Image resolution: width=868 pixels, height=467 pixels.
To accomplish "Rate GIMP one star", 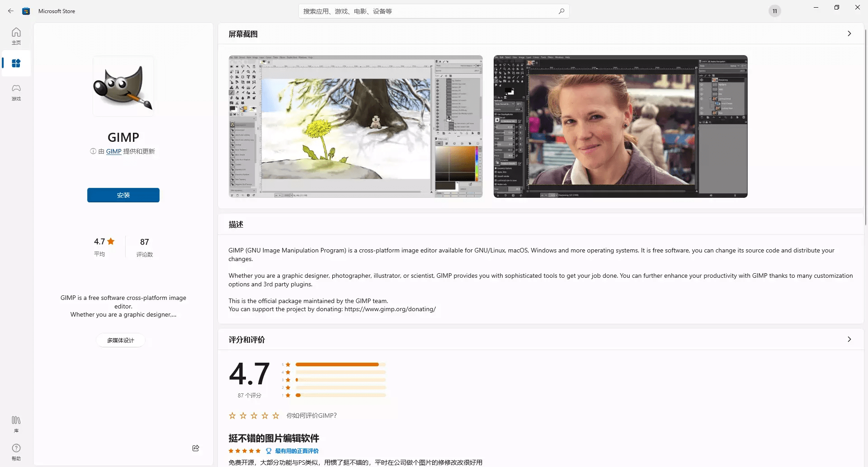I will point(232,416).
